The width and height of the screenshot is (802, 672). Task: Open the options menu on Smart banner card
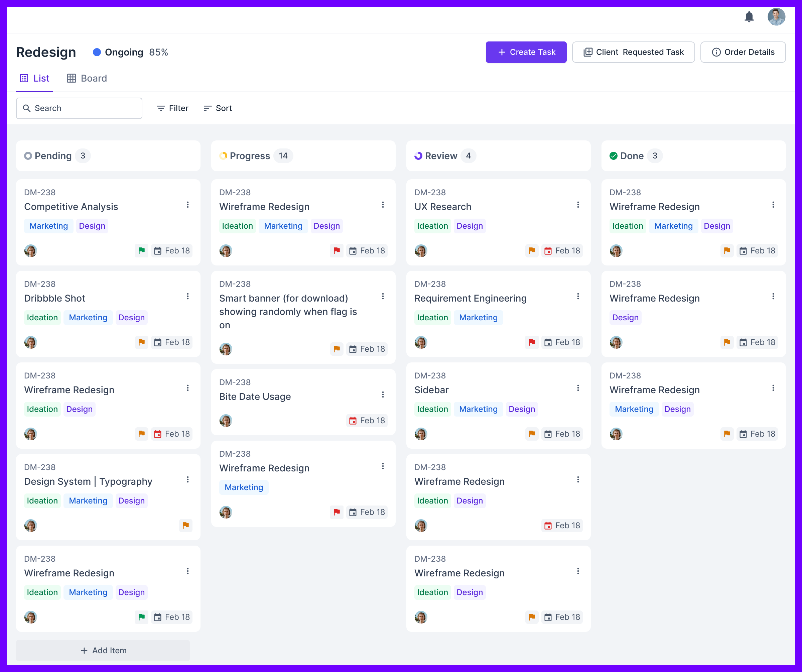pyautogui.click(x=383, y=296)
